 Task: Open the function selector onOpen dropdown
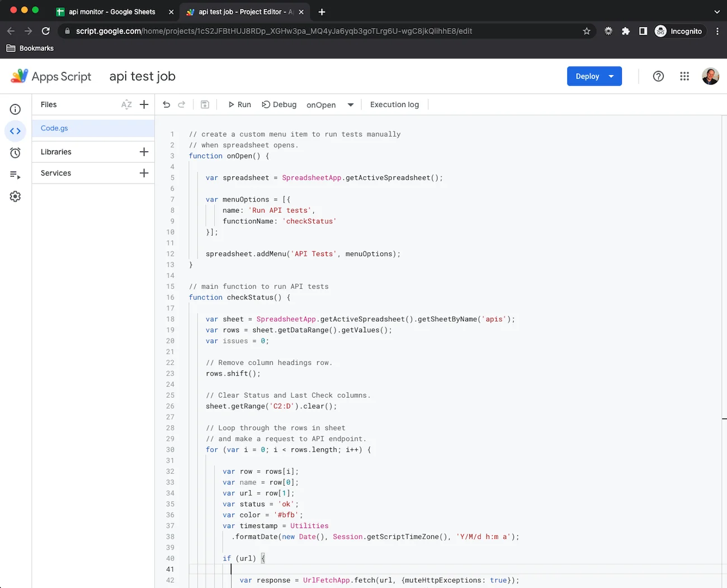[x=330, y=105]
